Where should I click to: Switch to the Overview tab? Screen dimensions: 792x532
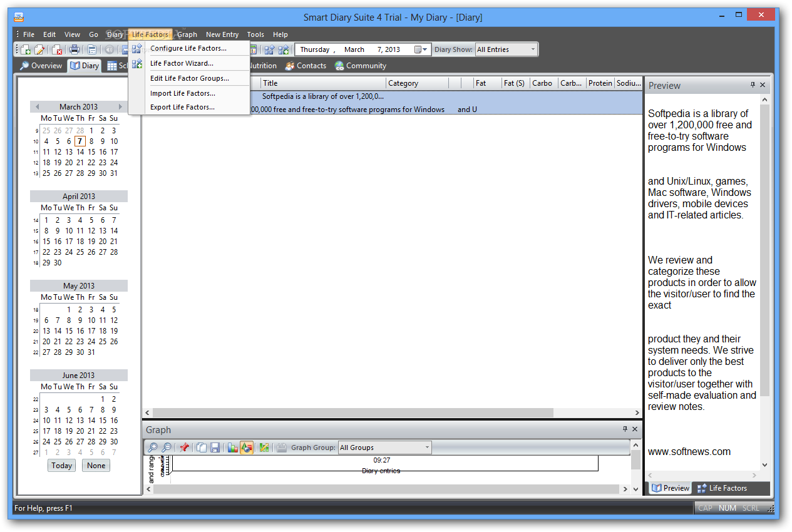(41, 66)
